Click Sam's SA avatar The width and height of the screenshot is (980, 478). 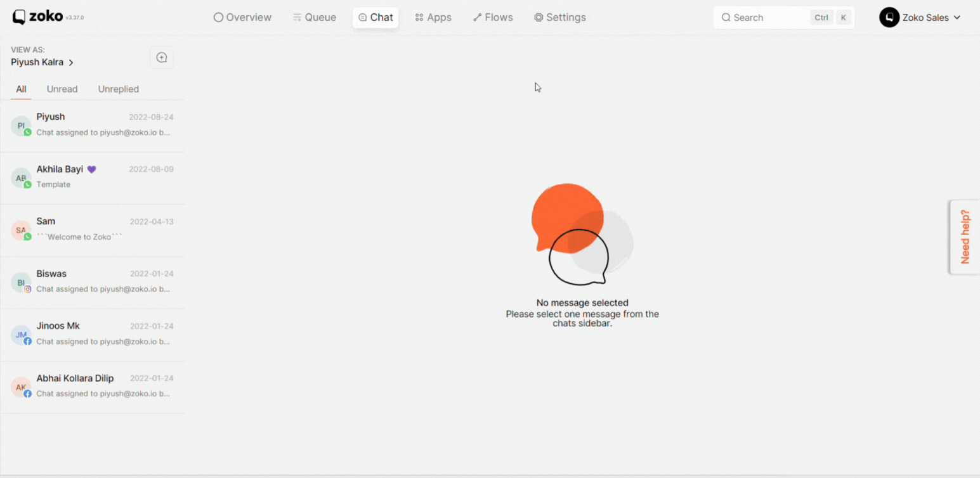(21, 230)
